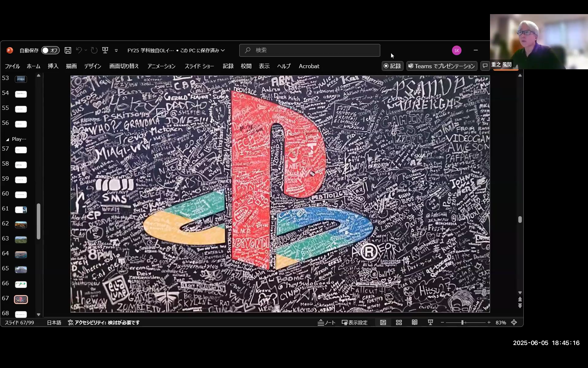Select slide 64 thumbnail
Screen dimensions: 588x368
point(21,255)
